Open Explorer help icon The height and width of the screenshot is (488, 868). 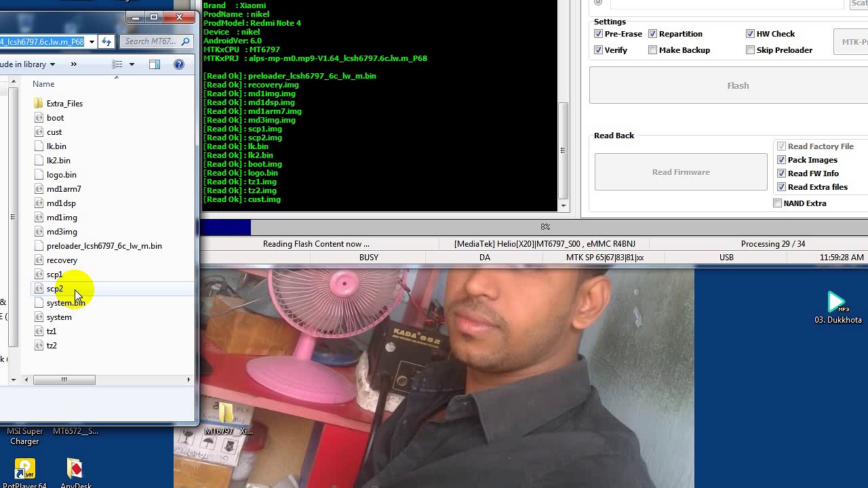(x=179, y=64)
